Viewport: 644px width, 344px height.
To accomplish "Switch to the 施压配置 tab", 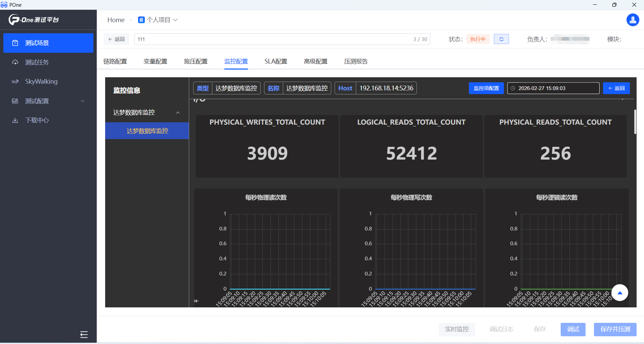I will point(196,61).
